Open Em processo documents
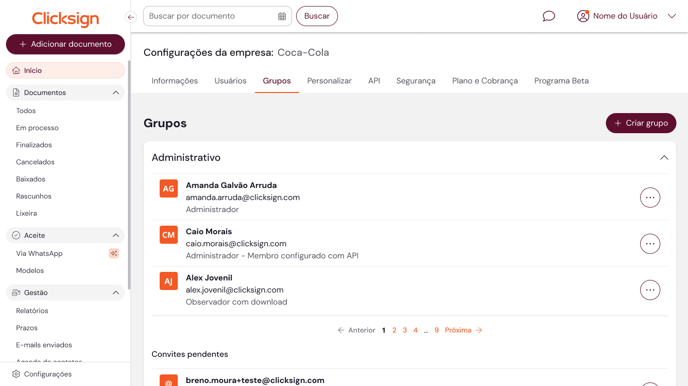Image resolution: width=688 pixels, height=386 pixels. (x=37, y=128)
